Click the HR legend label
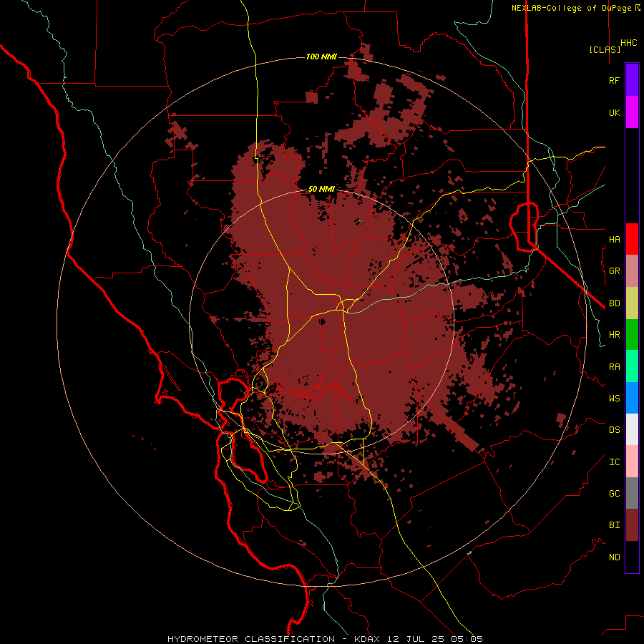The image size is (644, 644). click(x=614, y=335)
